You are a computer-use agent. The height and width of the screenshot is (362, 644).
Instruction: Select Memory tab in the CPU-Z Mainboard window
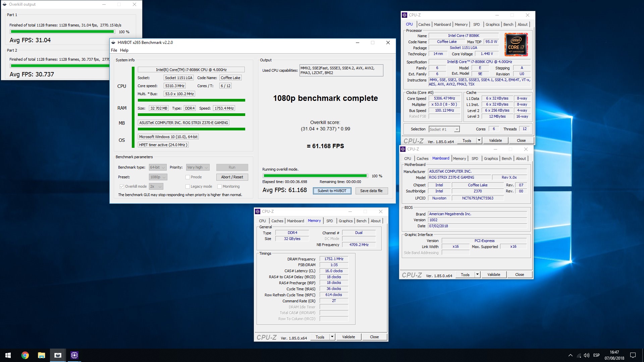point(459,159)
